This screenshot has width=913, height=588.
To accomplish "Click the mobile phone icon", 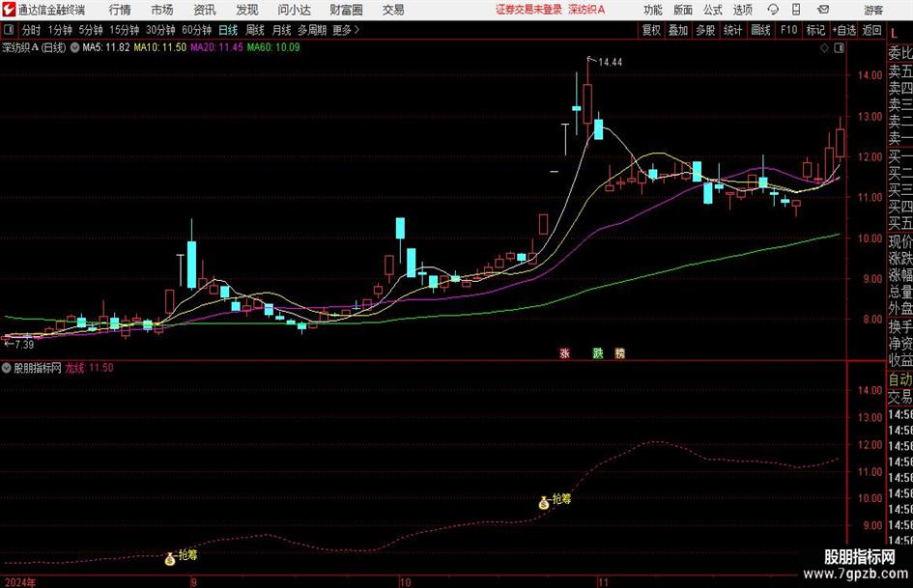I will [796, 10].
